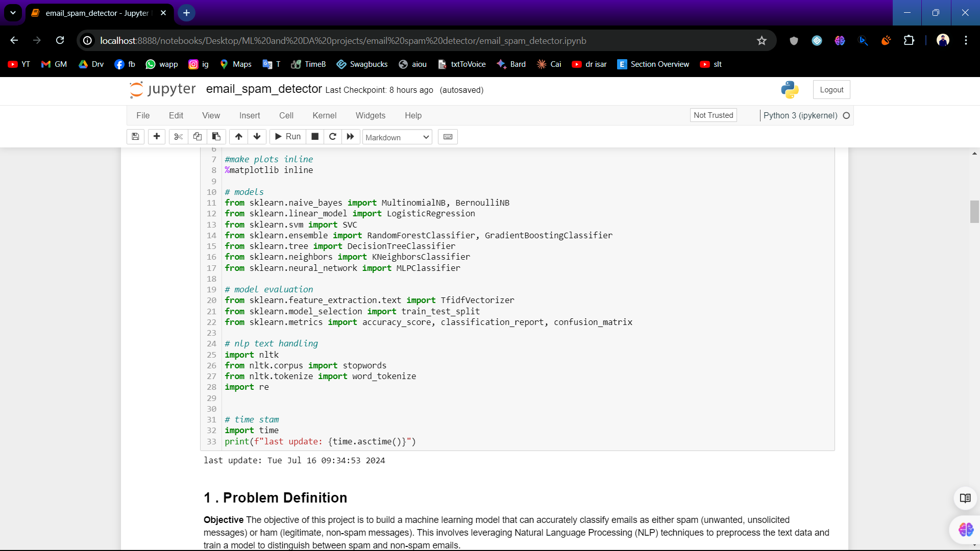Cut selected cells with the scissors icon
Viewport: 980px width, 551px height.
click(x=178, y=137)
